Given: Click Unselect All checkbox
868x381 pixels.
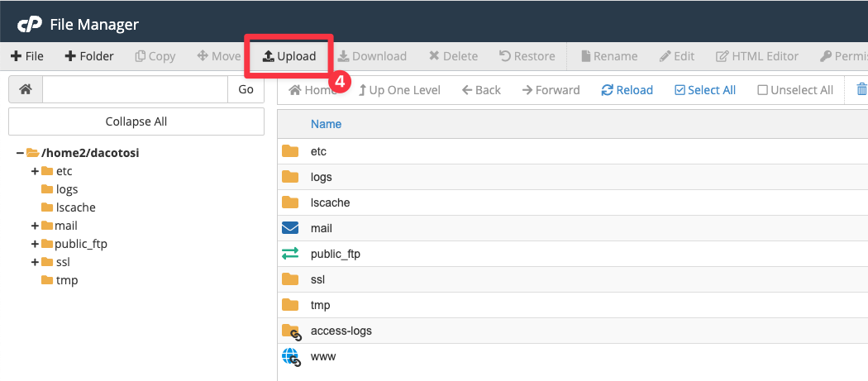Looking at the screenshot, I should click(795, 90).
